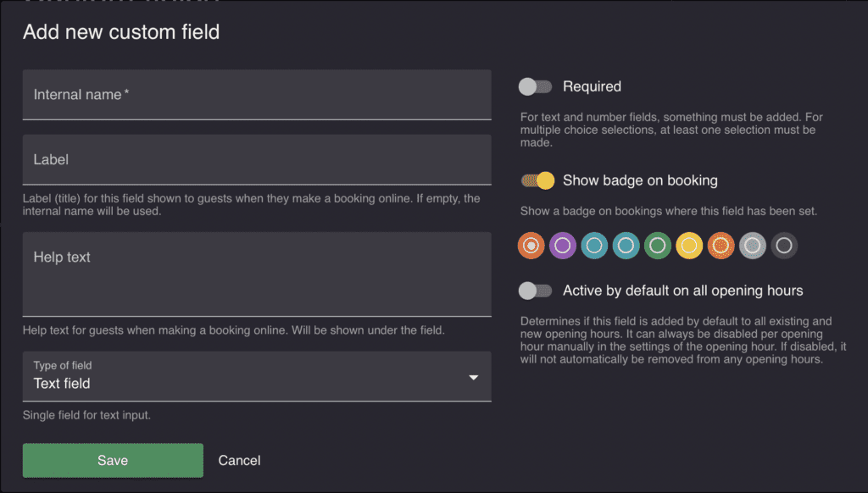Select the purple badge color icon
The height and width of the screenshot is (493, 868).
point(562,245)
